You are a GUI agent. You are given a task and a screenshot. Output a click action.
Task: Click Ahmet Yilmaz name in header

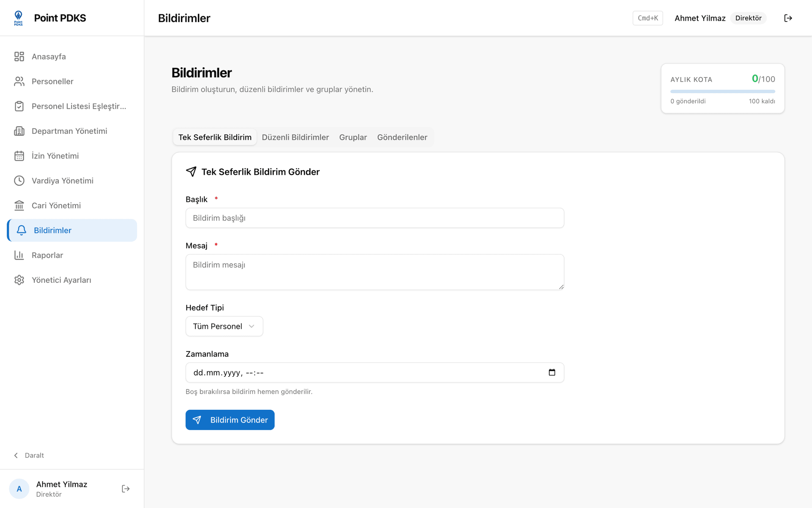coord(700,18)
